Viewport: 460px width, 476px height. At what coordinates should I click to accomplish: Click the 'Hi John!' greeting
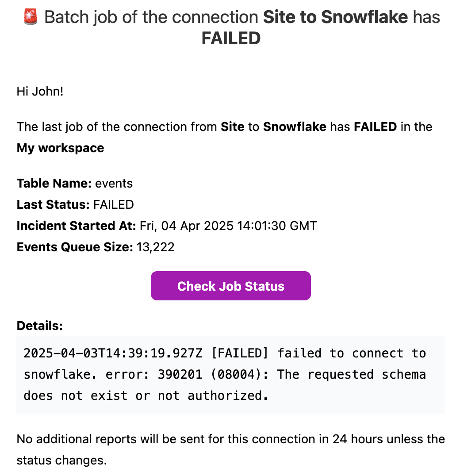(40, 91)
